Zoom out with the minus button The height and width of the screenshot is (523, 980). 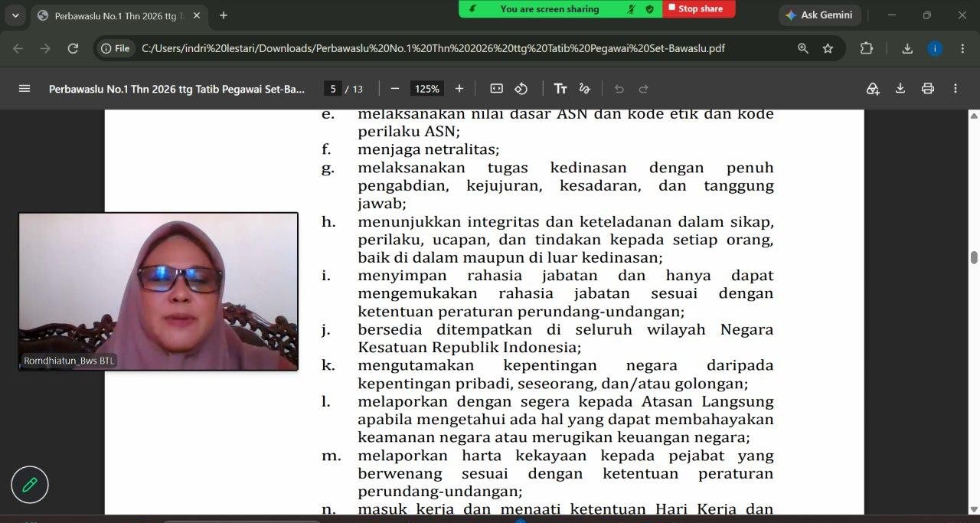click(395, 89)
